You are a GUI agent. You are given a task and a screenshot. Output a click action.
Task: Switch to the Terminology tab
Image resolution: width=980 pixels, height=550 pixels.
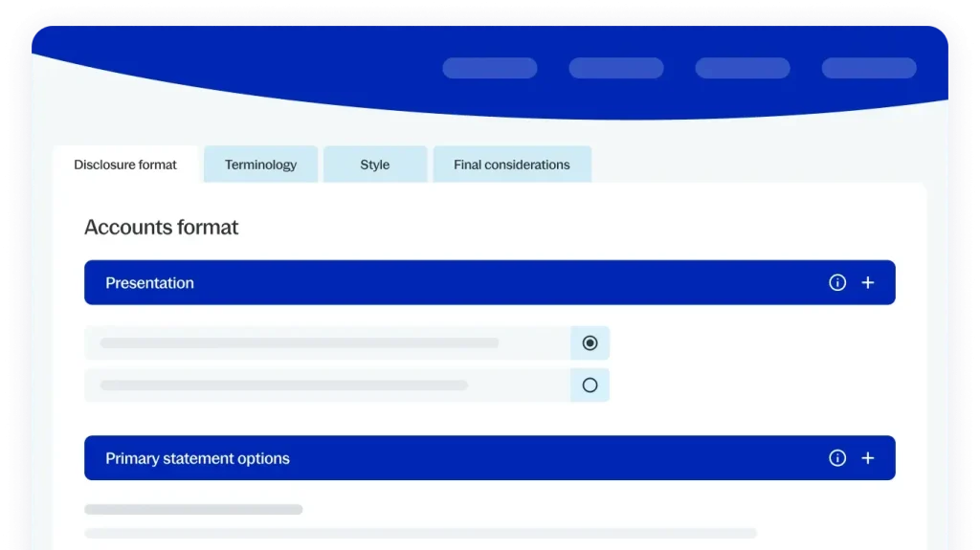tap(260, 165)
